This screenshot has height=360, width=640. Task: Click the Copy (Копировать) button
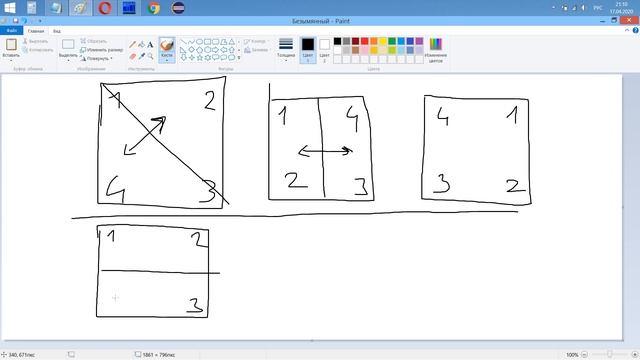38,50
